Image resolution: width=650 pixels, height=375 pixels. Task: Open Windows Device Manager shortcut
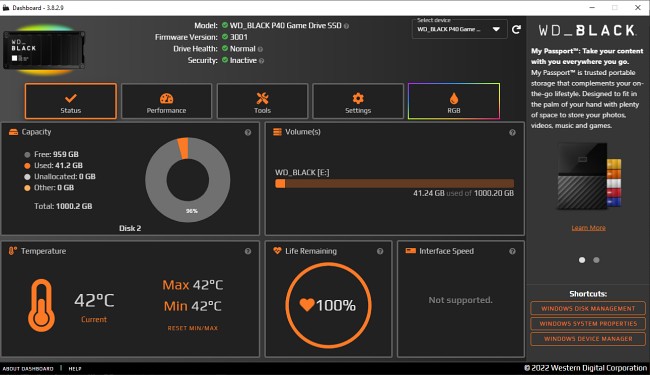click(x=588, y=339)
